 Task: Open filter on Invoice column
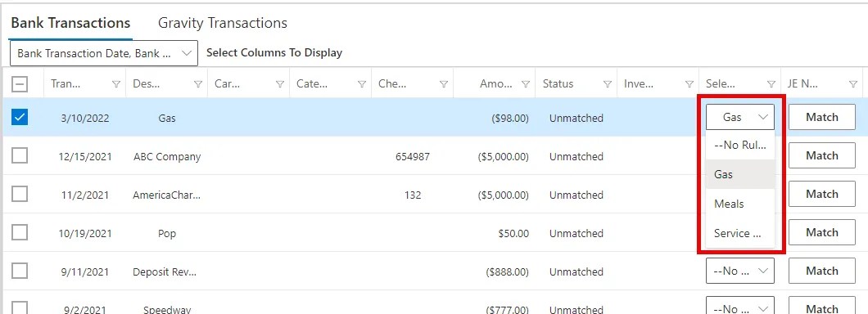(x=689, y=84)
